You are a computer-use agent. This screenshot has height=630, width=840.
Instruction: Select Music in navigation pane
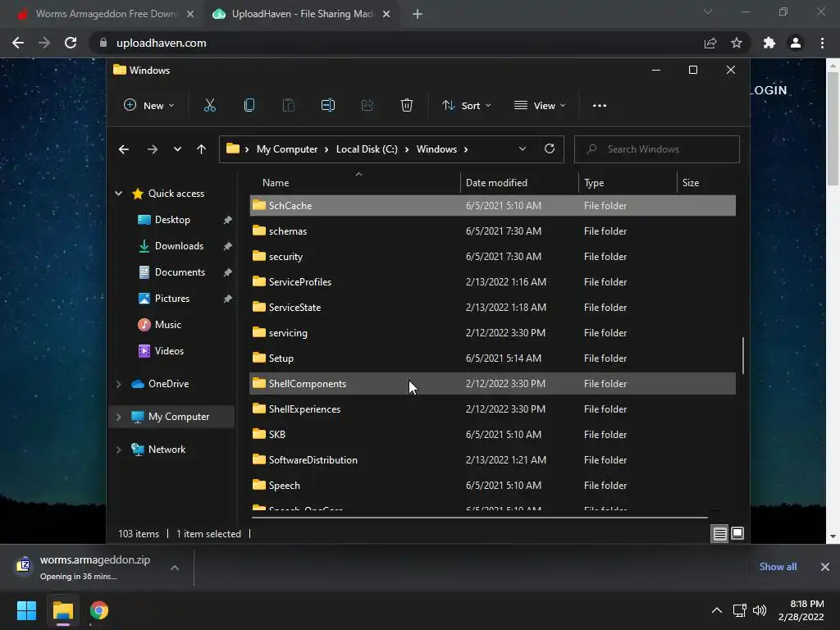(x=167, y=325)
